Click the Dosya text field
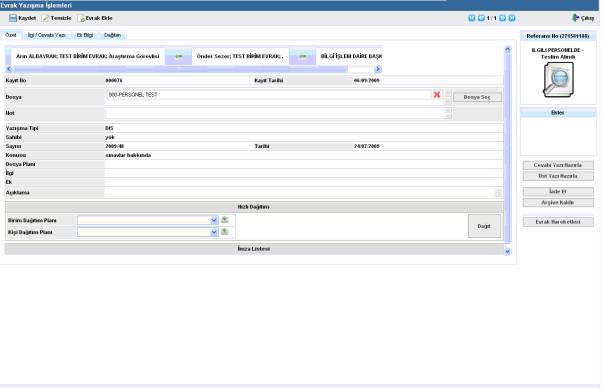Viewport: 604px width, 388px height. (x=268, y=95)
